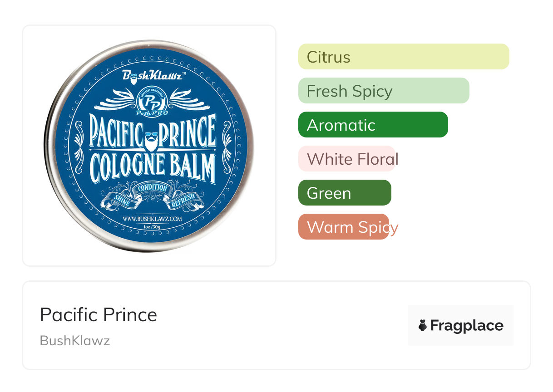The image size is (553, 392).
Task: Select the White Floral accord bar
Action: coord(347,159)
